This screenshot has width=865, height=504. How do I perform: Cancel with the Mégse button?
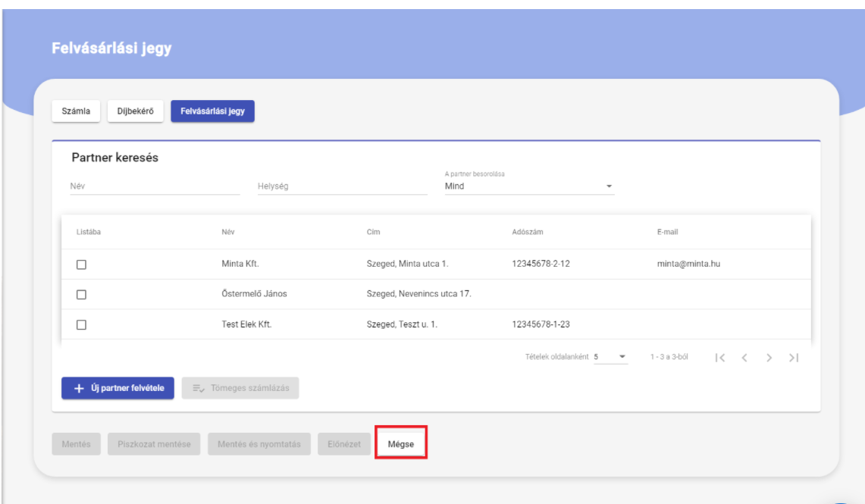pos(401,444)
